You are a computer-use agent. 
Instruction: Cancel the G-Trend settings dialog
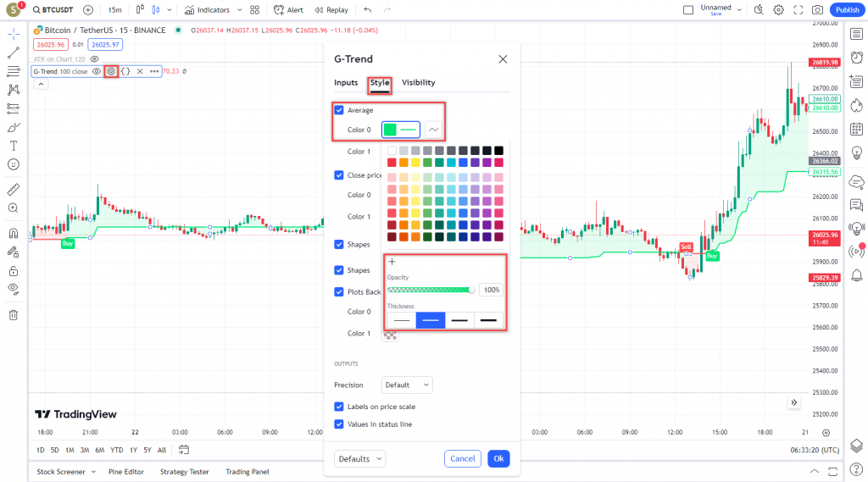click(462, 459)
